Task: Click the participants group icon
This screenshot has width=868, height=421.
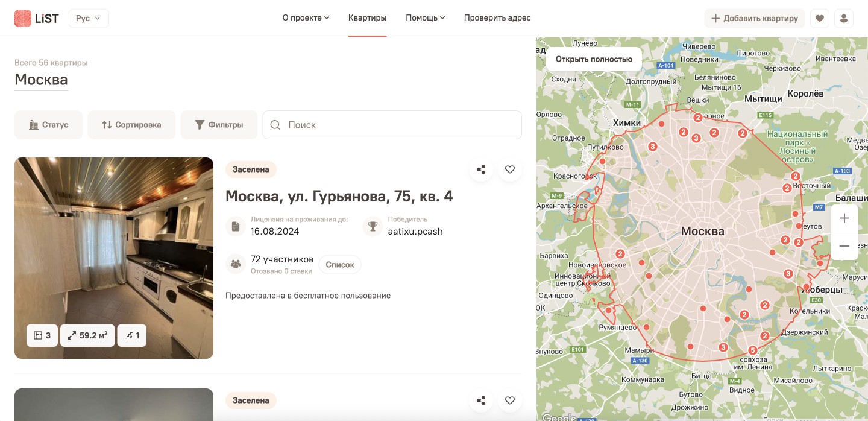Action: click(x=236, y=264)
